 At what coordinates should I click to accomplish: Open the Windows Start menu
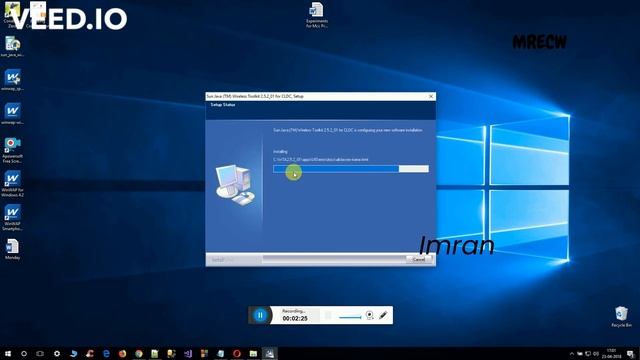(x=7, y=353)
